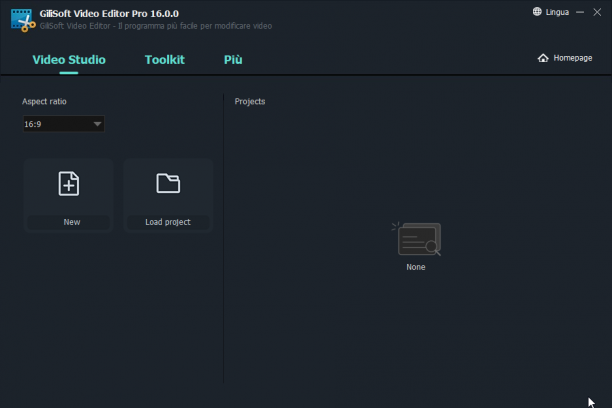This screenshot has width=612, height=408.
Task: Click the None text under Projects
Action: coord(416,267)
